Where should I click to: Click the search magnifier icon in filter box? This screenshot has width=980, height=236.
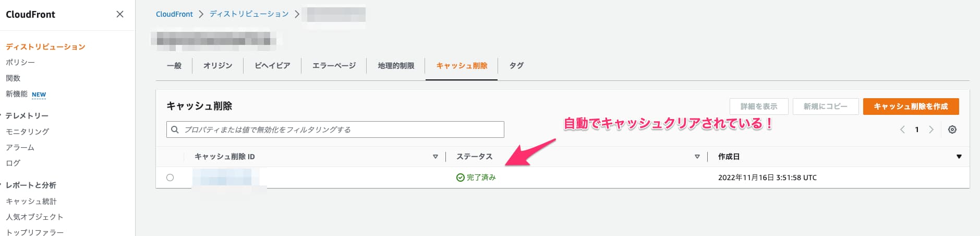[x=175, y=129]
